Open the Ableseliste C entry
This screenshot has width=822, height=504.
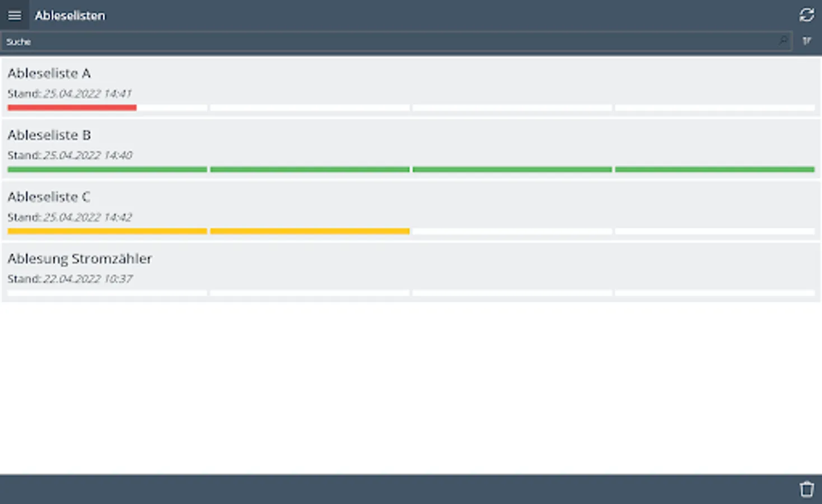(x=49, y=197)
